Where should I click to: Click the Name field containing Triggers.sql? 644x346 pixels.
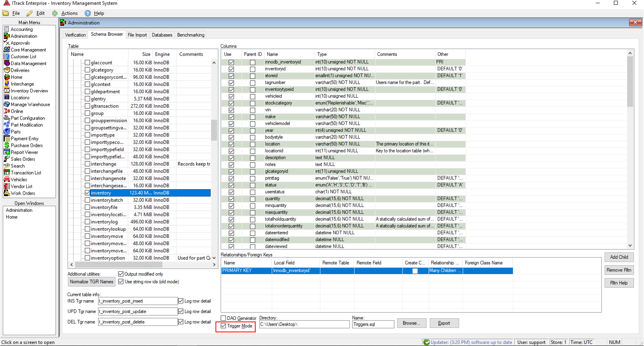tap(373, 324)
